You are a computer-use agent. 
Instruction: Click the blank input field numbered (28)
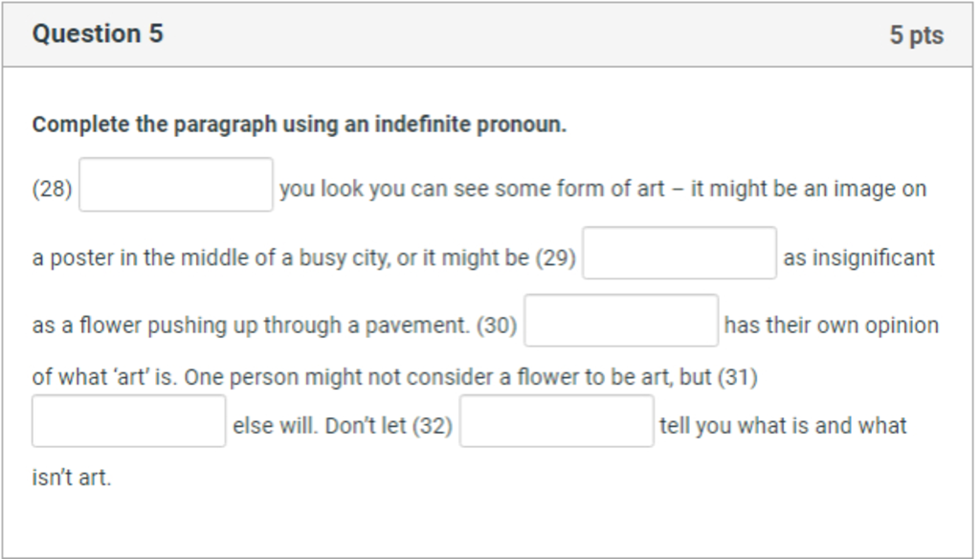[x=176, y=185]
